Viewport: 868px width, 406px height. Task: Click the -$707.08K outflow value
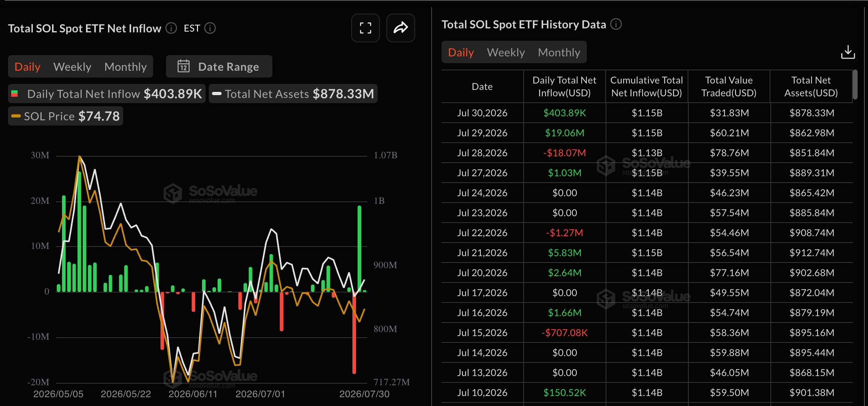(564, 333)
